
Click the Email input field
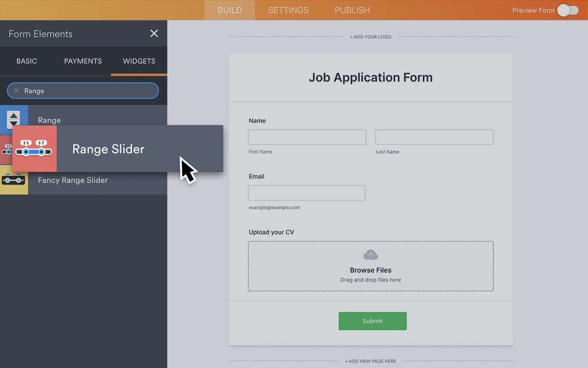point(306,193)
